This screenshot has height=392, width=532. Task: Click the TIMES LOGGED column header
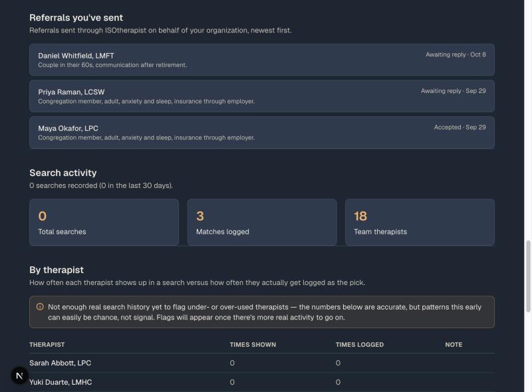point(360,345)
